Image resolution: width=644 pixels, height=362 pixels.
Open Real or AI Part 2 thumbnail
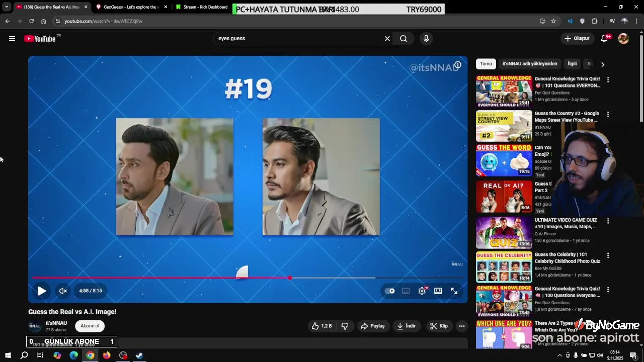(504, 196)
